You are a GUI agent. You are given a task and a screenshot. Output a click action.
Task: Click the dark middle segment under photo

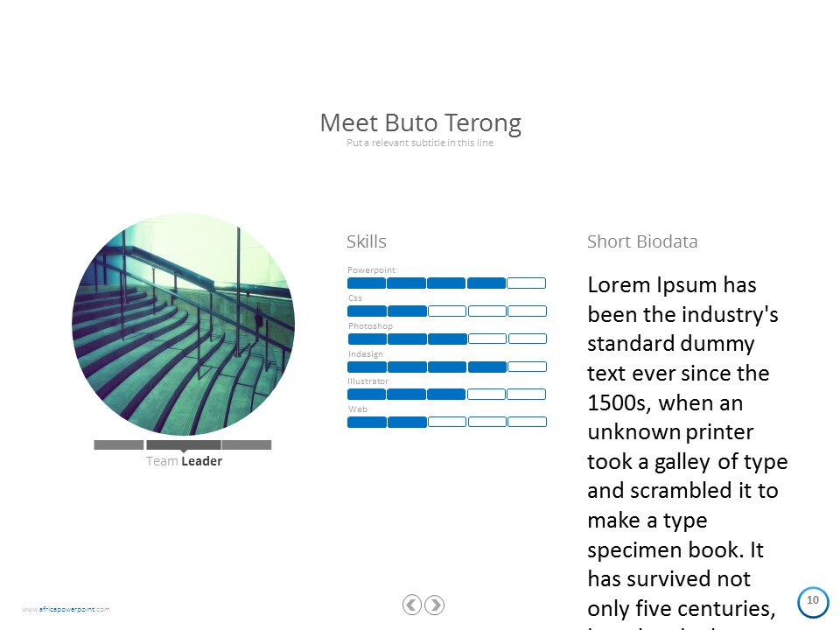[x=183, y=444]
